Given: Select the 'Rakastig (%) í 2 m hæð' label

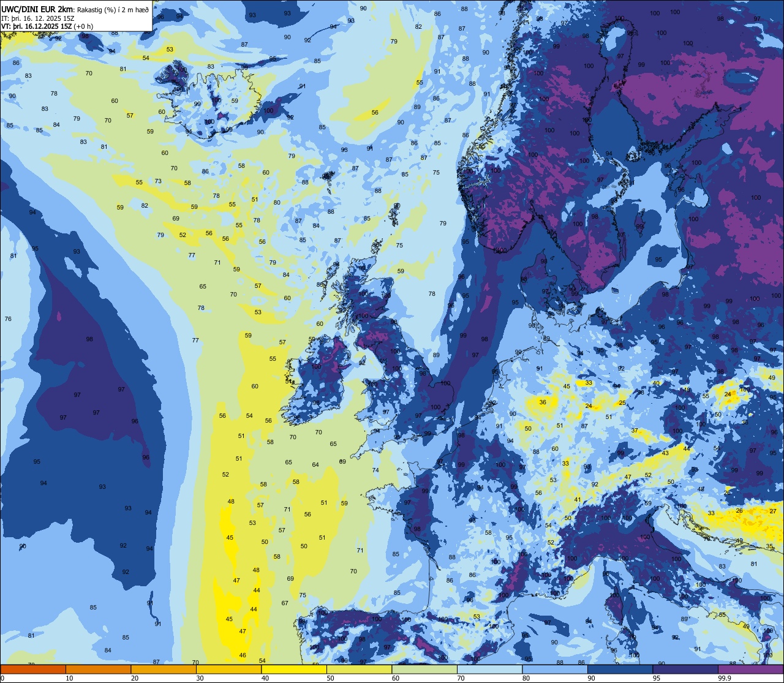Looking at the screenshot, I should coord(113,9).
